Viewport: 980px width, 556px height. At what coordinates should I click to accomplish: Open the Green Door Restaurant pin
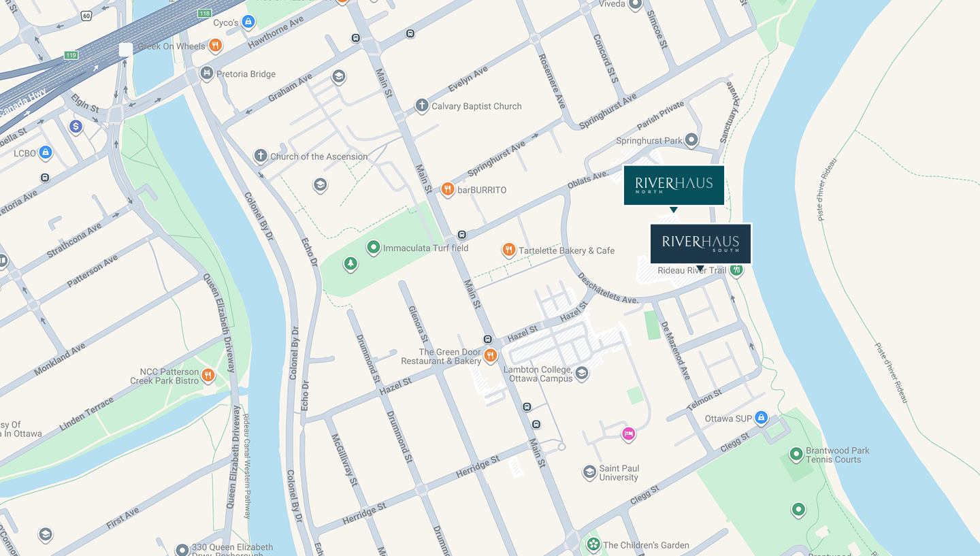click(490, 356)
